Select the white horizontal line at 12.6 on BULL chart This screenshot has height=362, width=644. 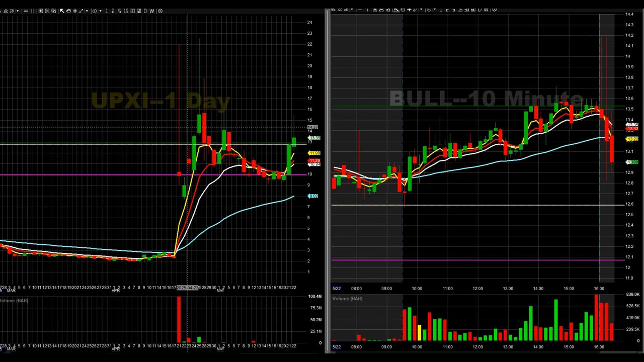pyautogui.click(x=478, y=205)
